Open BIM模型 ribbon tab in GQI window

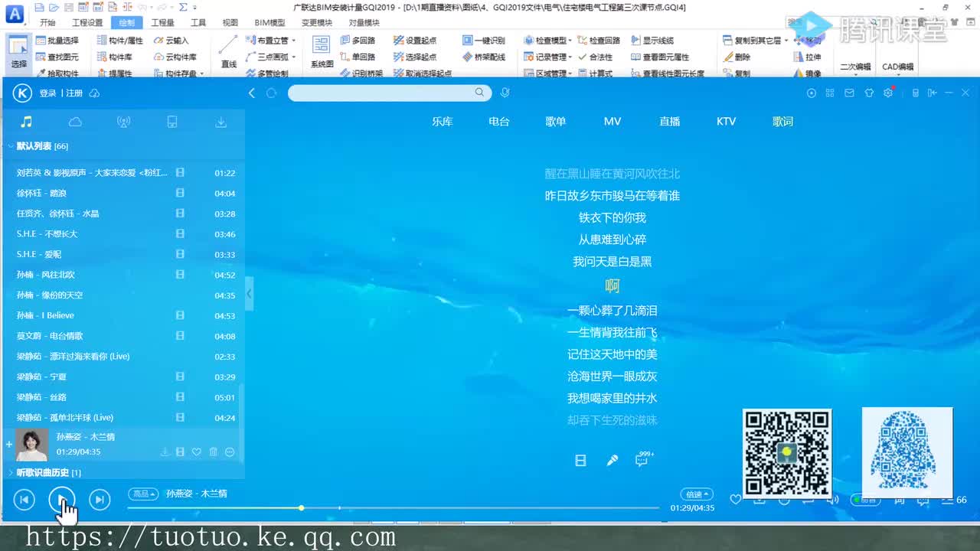click(269, 23)
